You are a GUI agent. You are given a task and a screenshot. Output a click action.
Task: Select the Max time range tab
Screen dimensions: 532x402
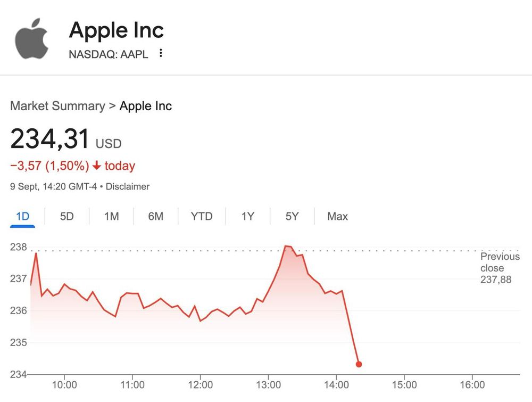(337, 216)
